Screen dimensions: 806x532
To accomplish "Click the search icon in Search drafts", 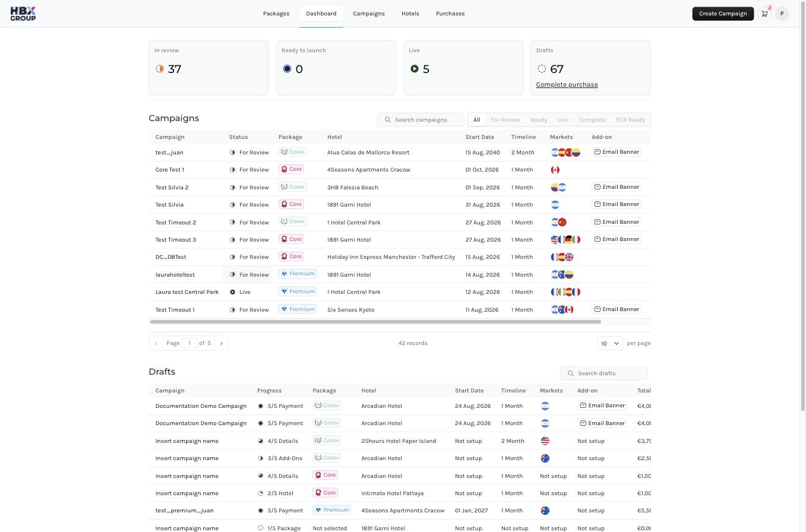I will coord(571,373).
